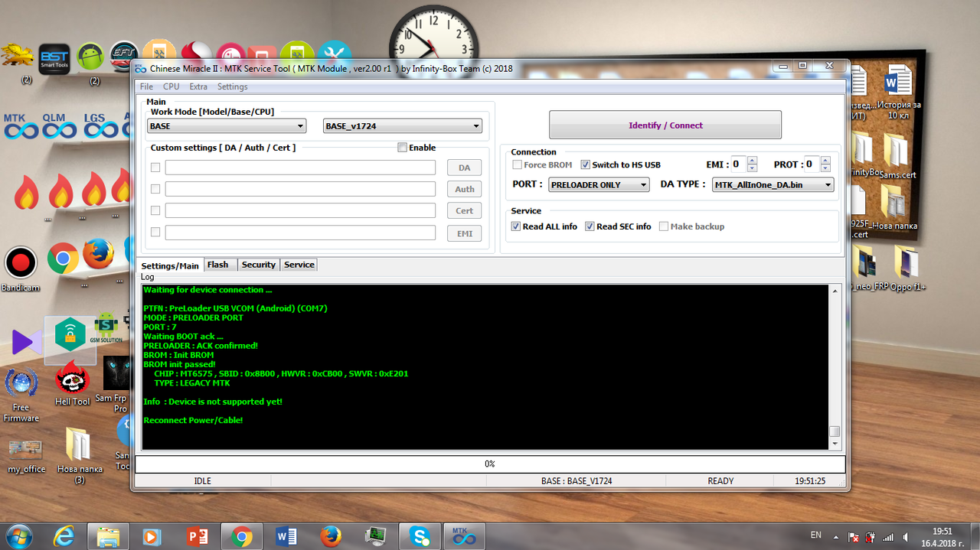This screenshot has width=980, height=550.
Task: Click Identify / Connect button
Action: [x=665, y=125]
